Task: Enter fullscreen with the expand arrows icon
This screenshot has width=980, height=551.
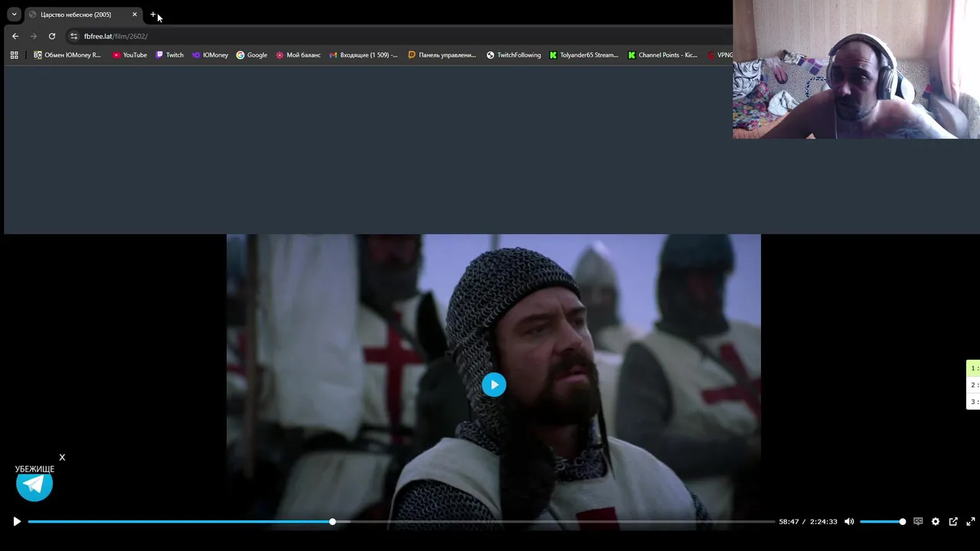Action: [971, 521]
